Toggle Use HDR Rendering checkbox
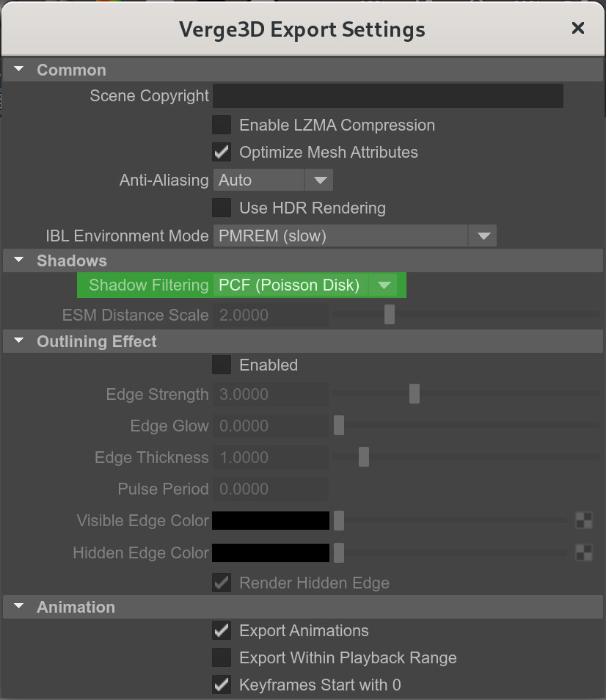Screen dimensions: 606x700 (222, 208)
